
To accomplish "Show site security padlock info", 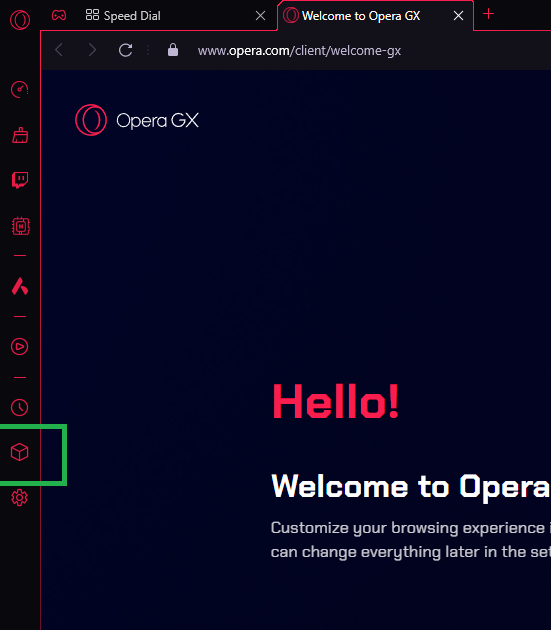I will (173, 50).
